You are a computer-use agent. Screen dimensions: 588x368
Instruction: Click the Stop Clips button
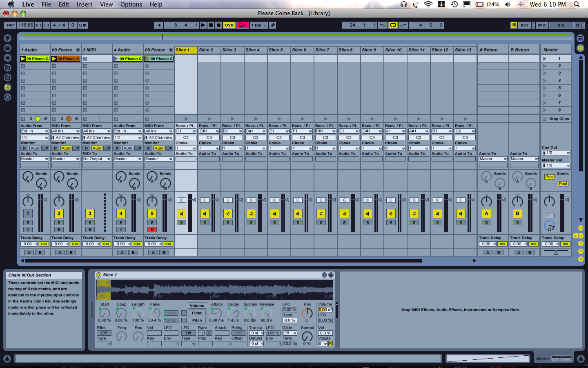556,119
